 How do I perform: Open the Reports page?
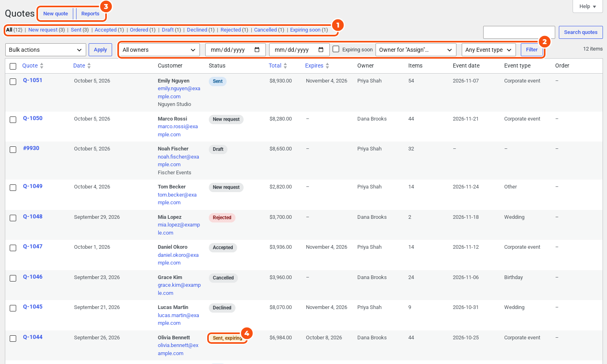pos(90,14)
